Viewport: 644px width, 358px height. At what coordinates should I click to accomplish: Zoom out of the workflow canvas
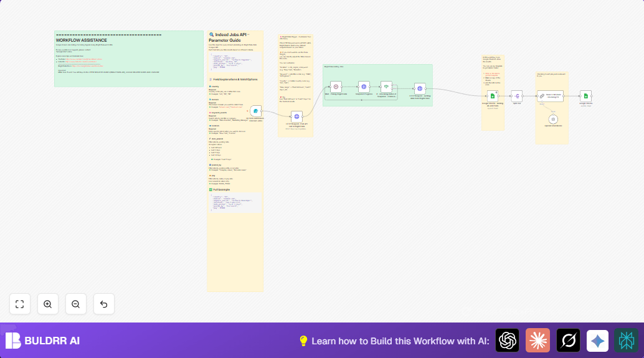coord(75,304)
